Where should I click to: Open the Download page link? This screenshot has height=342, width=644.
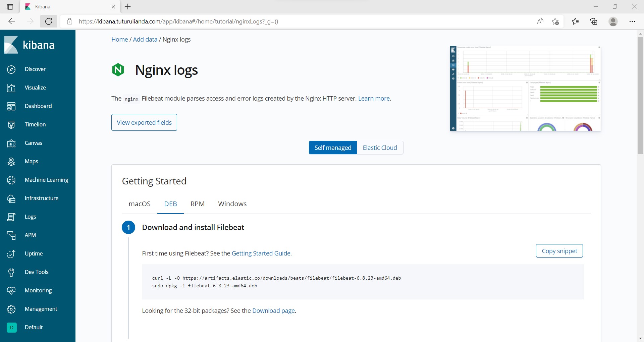point(273,311)
